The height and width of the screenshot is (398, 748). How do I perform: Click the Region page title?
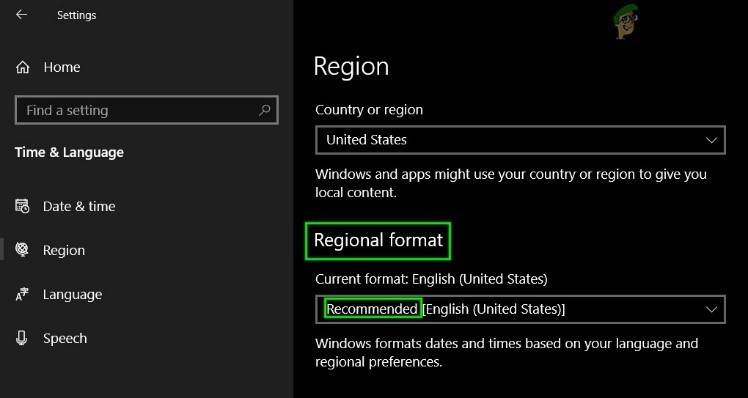point(351,67)
